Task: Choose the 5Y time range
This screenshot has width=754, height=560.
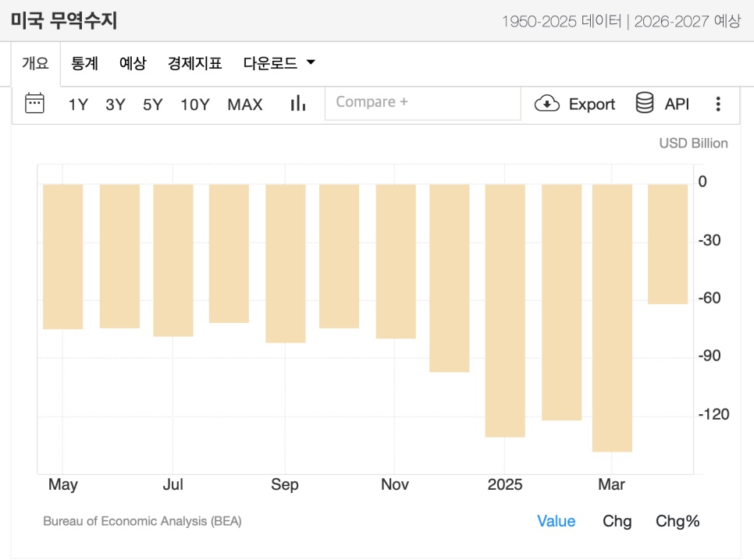Action: coord(153,105)
